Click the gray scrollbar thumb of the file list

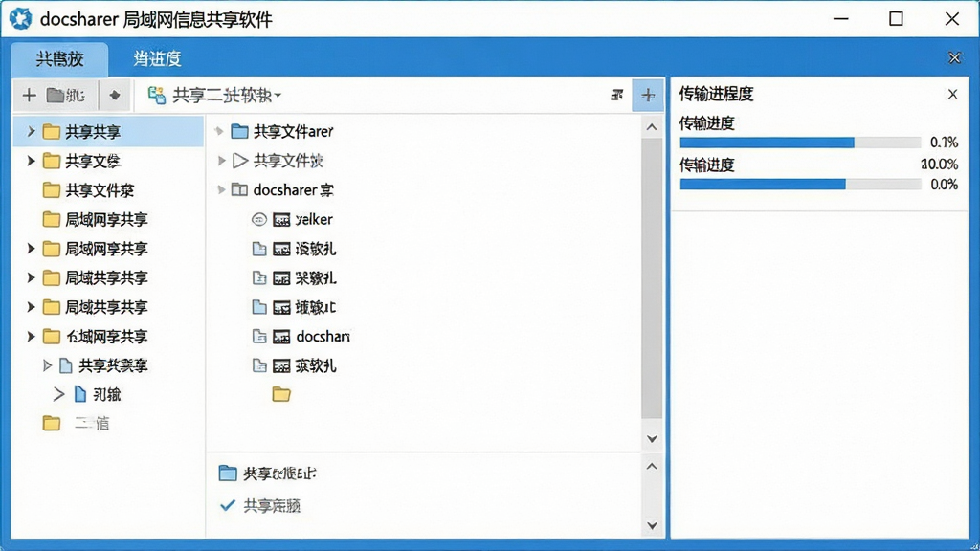[x=651, y=278]
